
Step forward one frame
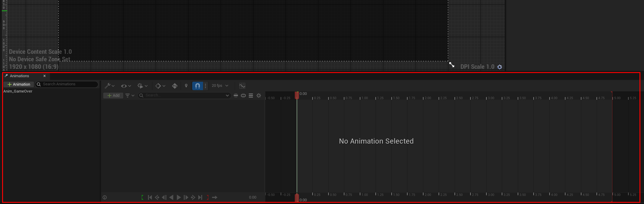click(x=186, y=197)
